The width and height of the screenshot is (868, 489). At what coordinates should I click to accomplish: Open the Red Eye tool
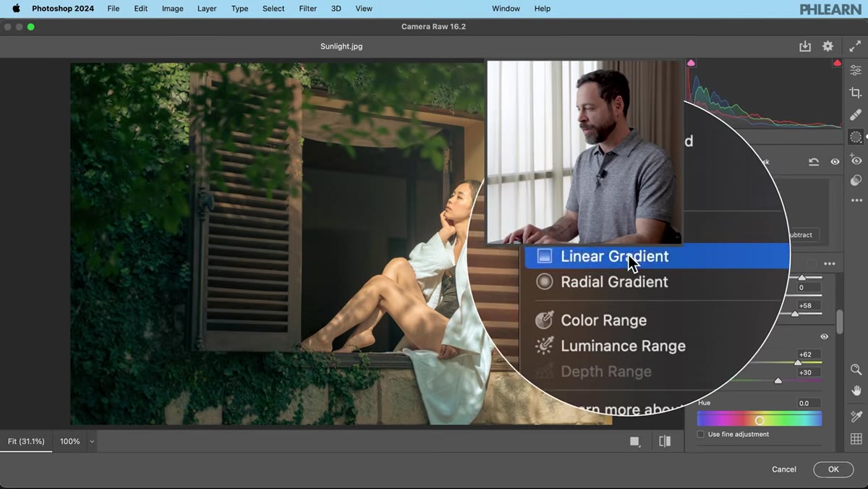pos(856,160)
